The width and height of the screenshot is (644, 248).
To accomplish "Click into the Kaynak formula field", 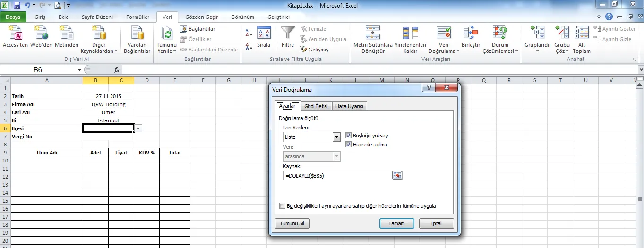I will (337, 175).
